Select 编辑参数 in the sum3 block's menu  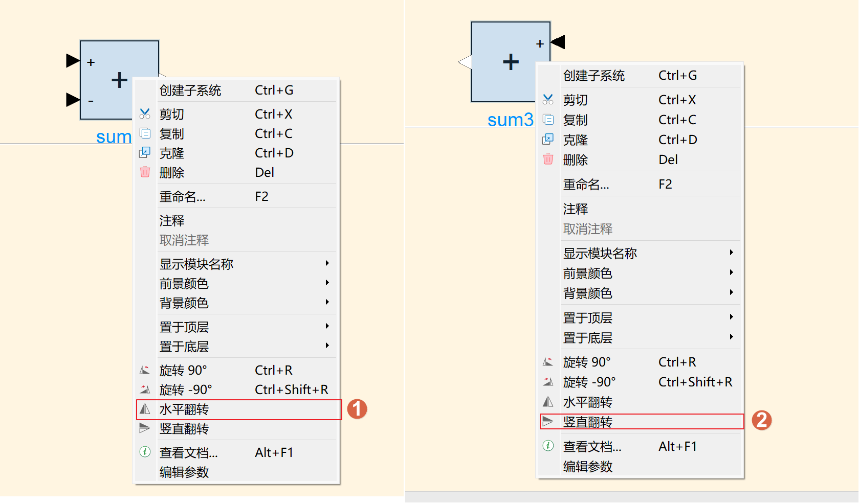pos(587,467)
